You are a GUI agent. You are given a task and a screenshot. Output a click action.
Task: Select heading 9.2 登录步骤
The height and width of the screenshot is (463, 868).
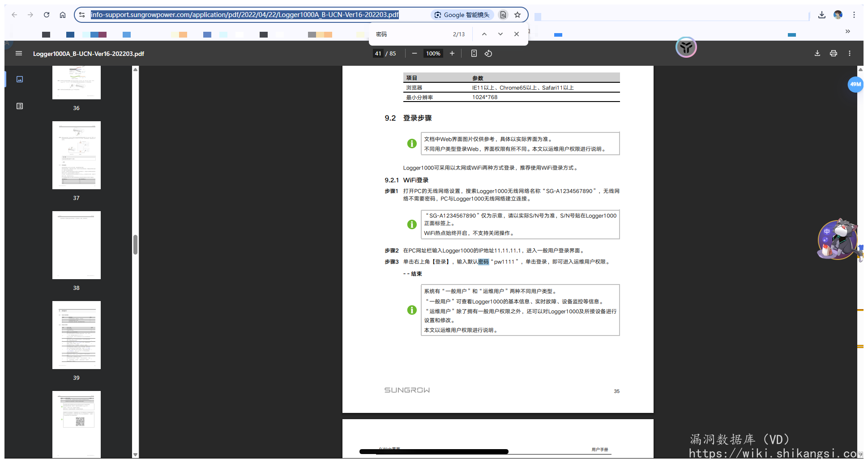tap(408, 118)
